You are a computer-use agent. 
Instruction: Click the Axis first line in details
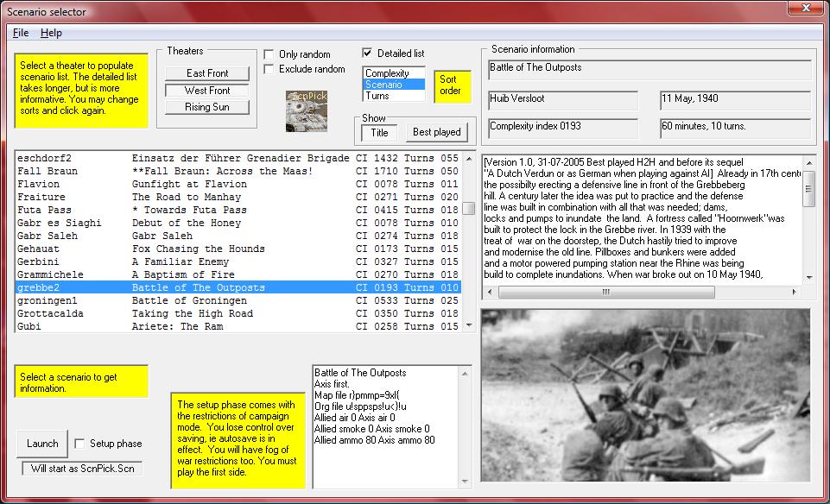(x=332, y=384)
